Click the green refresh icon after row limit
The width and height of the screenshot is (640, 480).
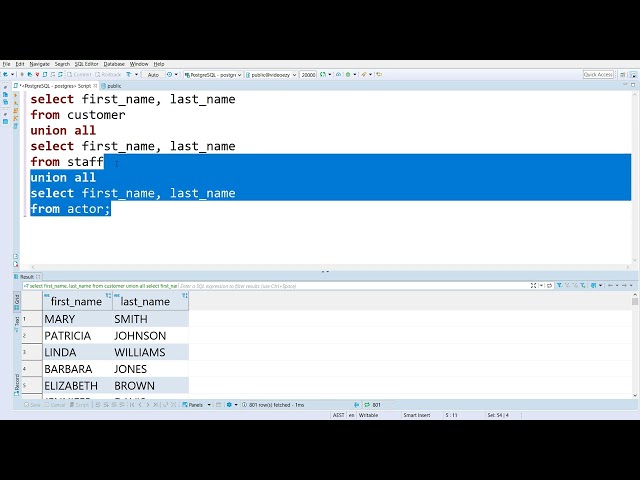[322, 74]
